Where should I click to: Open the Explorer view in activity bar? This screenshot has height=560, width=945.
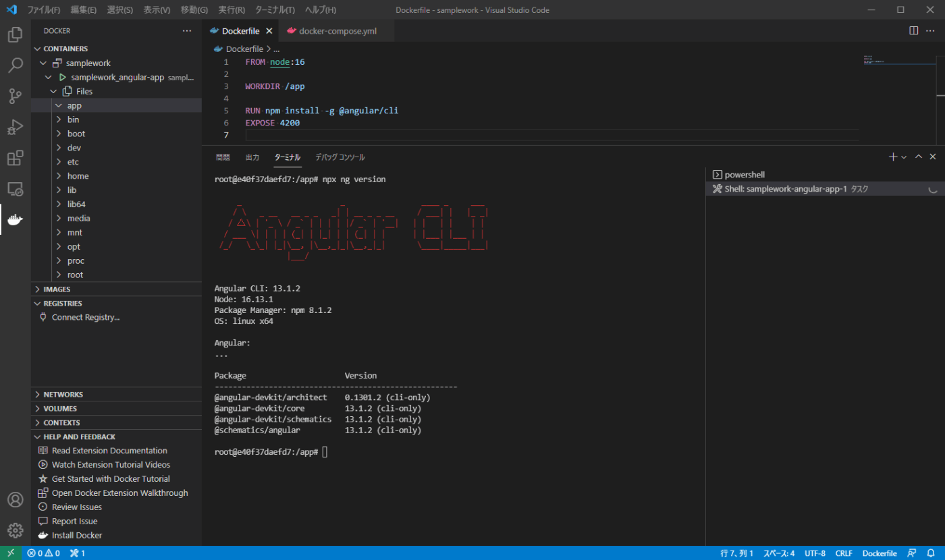click(16, 34)
